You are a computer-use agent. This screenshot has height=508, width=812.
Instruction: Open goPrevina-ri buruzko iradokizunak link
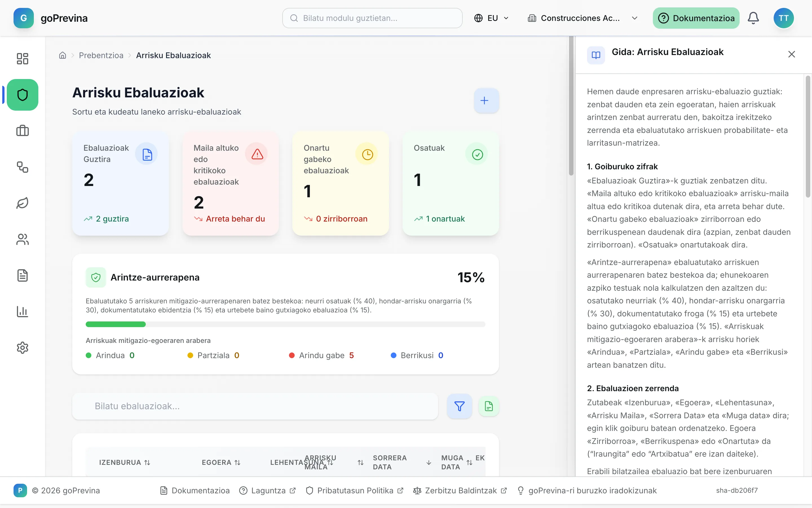587,491
